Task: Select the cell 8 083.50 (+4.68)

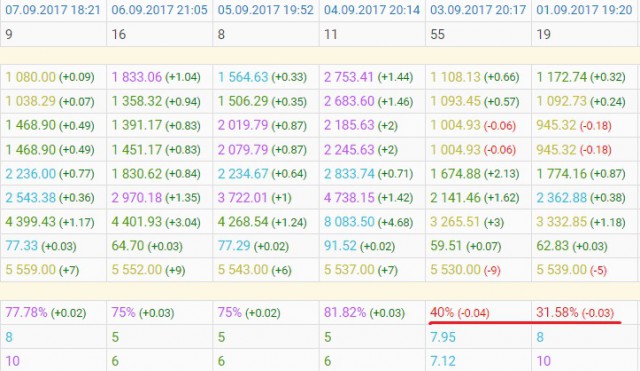Action: coord(372,222)
